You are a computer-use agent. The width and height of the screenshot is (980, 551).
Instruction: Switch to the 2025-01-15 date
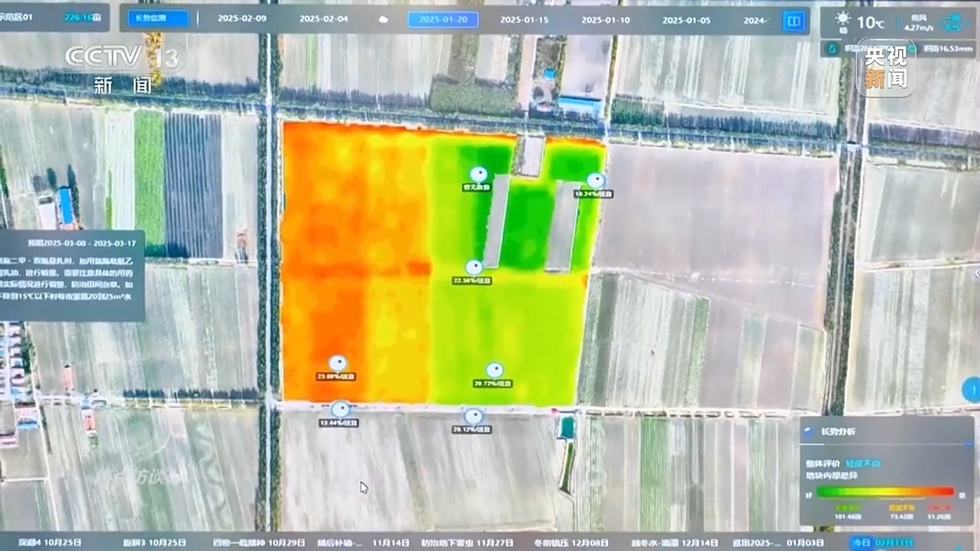pos(524,20)
